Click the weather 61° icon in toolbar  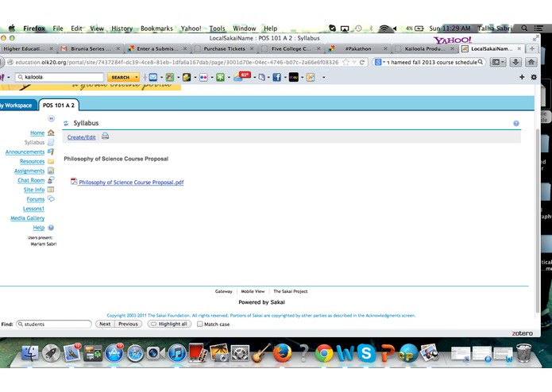click(x=243, y=76)
